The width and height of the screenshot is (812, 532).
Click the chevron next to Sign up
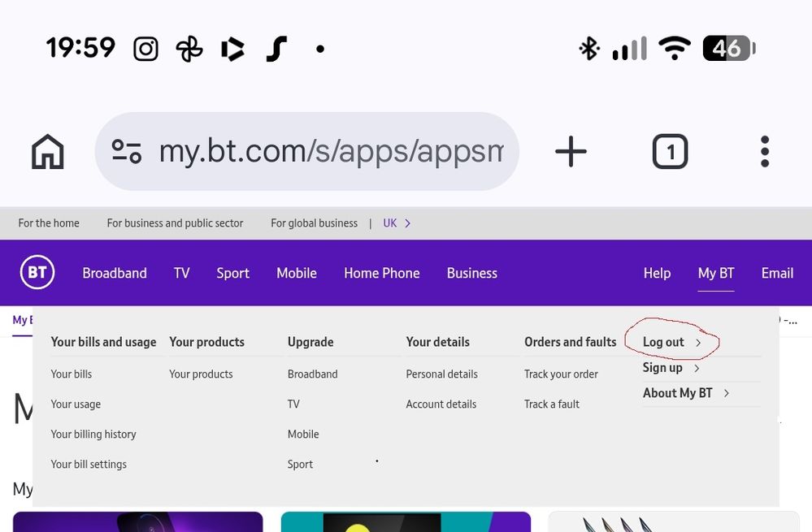(697, 368)
